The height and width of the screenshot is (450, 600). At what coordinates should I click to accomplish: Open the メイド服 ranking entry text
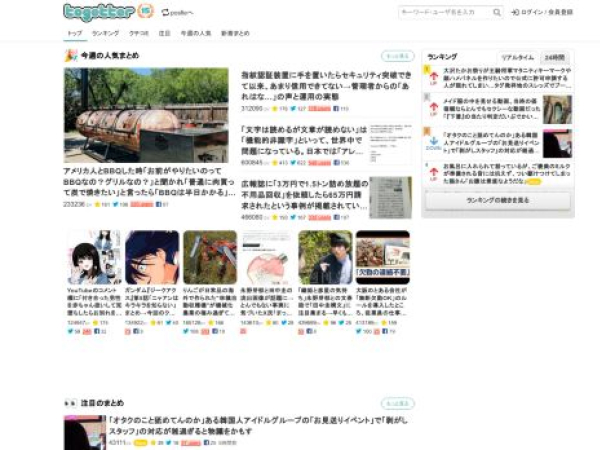coord(491,109)
